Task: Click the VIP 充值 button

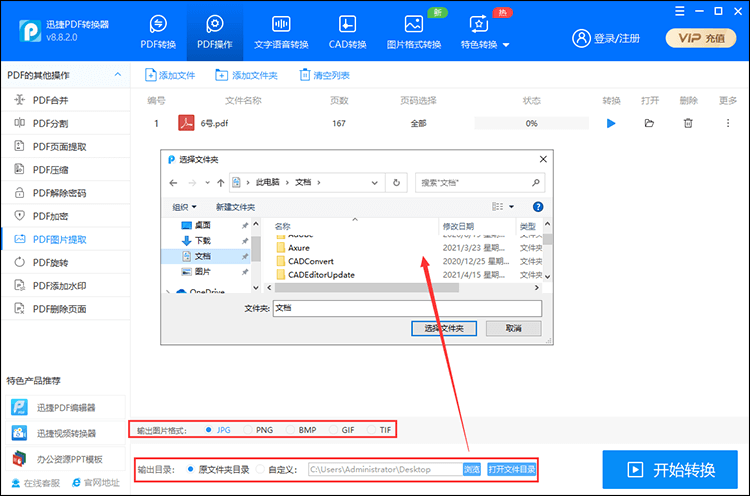Action: pos(701,38)
